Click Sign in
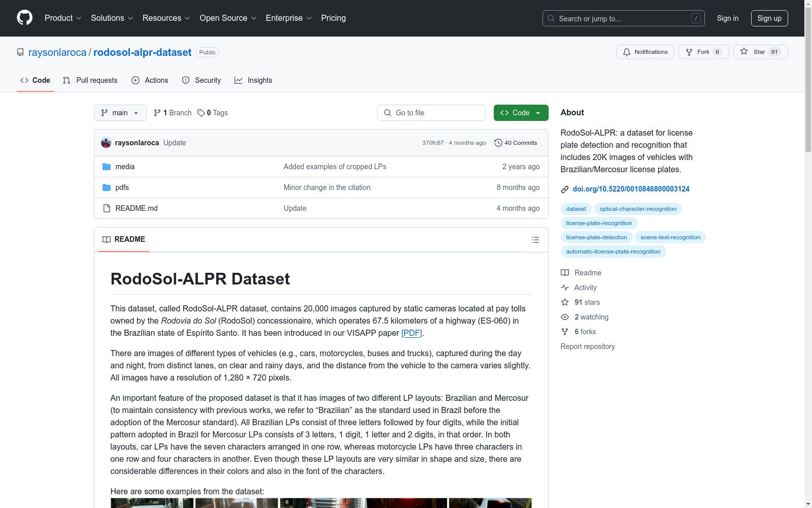Viewport: 812px width, 508px height. pyautogui.click(x=728, y=18)
